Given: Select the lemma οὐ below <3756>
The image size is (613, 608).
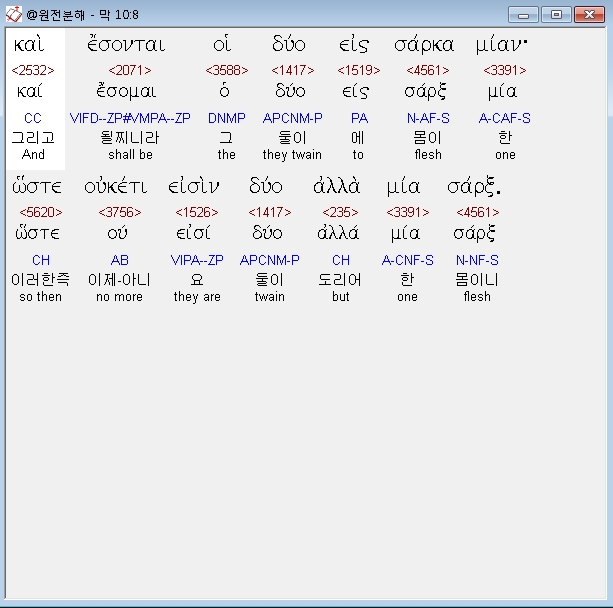Looking at the screenshot, I should click(117, 233).
